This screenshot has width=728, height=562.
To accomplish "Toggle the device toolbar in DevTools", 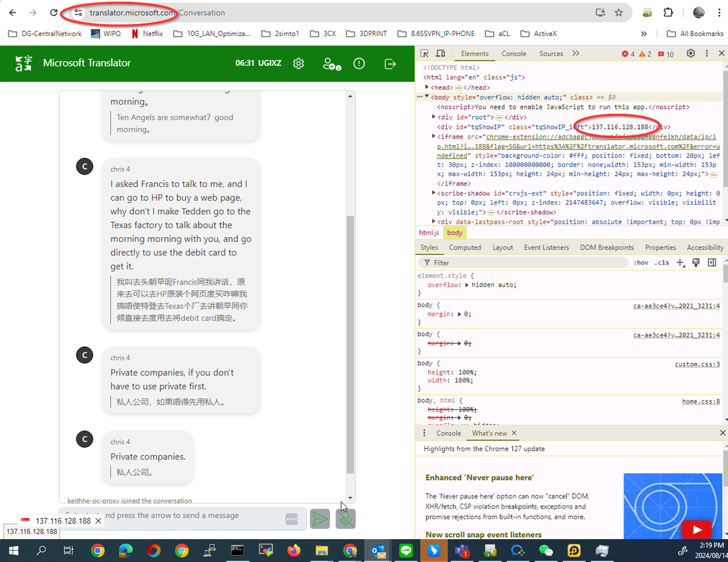I will [441, 53].
